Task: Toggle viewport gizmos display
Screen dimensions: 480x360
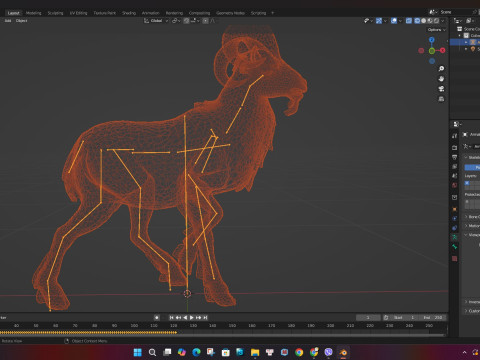Action: point(379,21)
